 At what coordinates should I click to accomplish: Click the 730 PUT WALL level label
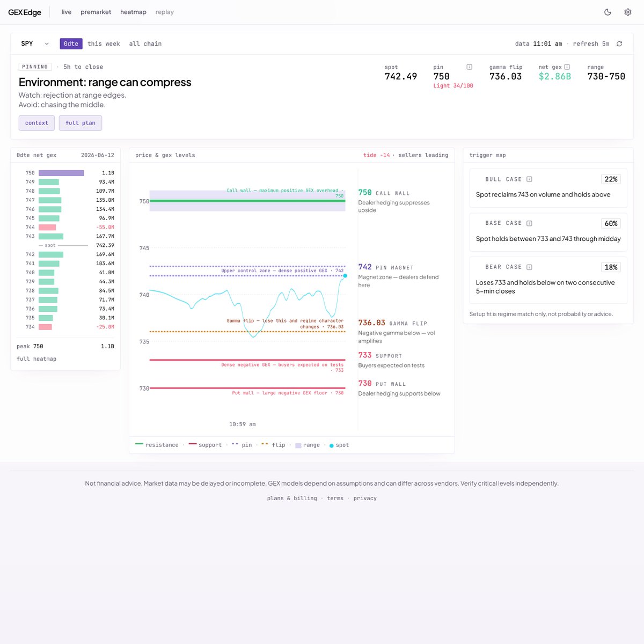[382, 384]
